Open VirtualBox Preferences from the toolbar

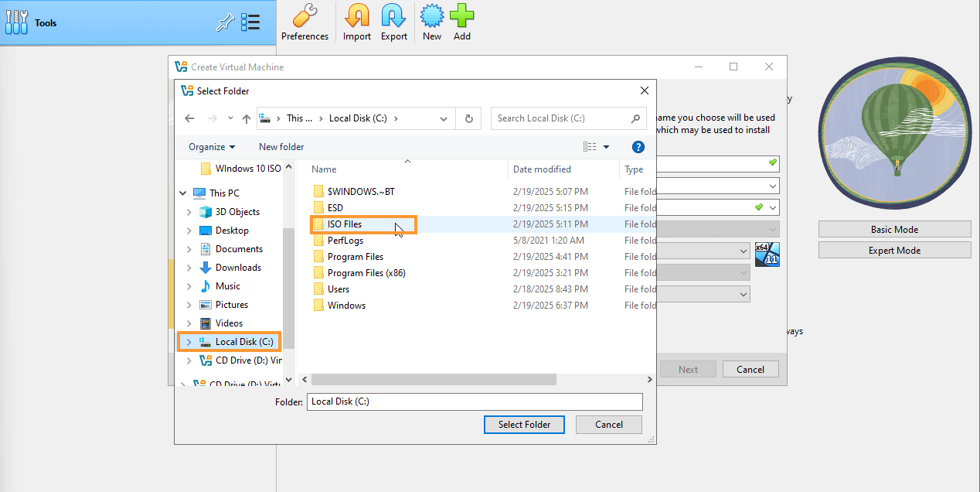coord(305,22)
